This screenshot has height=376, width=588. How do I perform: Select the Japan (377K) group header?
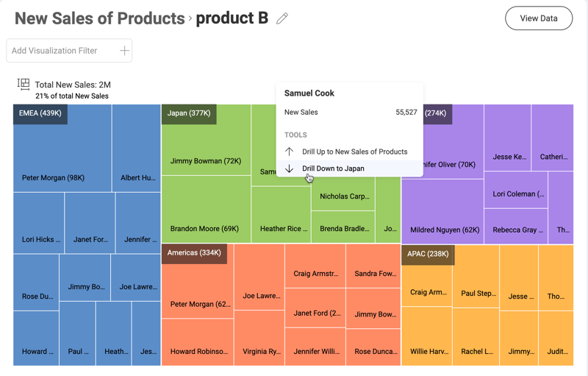[x=189, y=114]
